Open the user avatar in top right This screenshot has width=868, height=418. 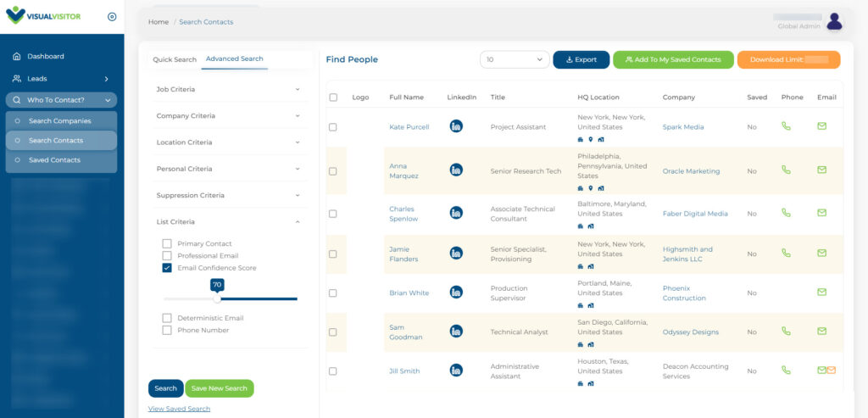(x=834, y=21)
